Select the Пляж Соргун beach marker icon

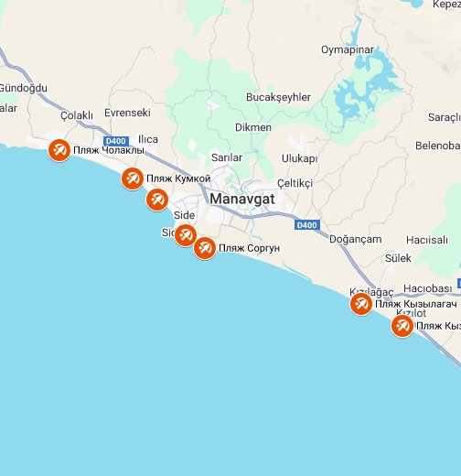coord(205,248)
